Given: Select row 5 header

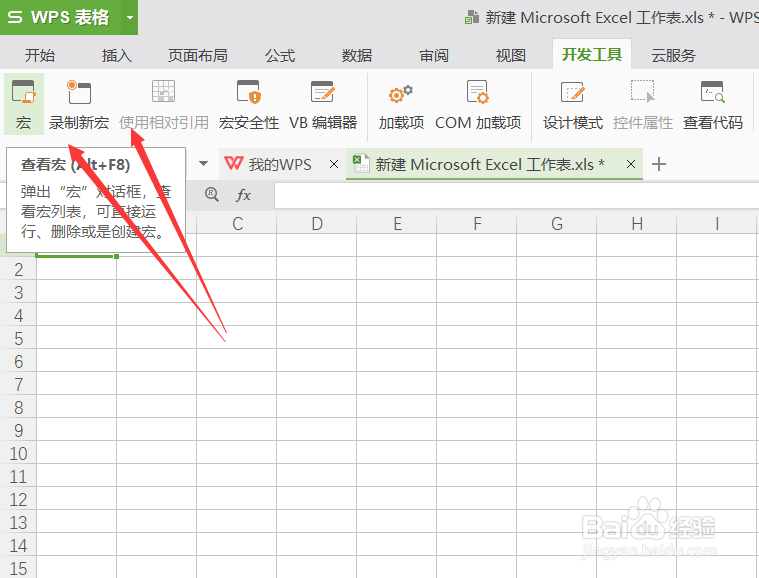Looking at the screenshot, I should pyautogui.click(x=18, y=338).
